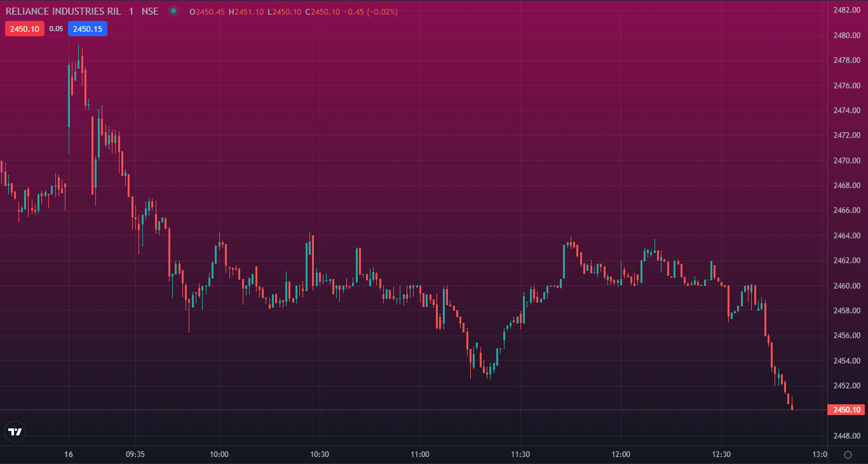Click the current price label 2450.10 on price axis
Viewport: 868px width, 464px height.
pos(846,410)
